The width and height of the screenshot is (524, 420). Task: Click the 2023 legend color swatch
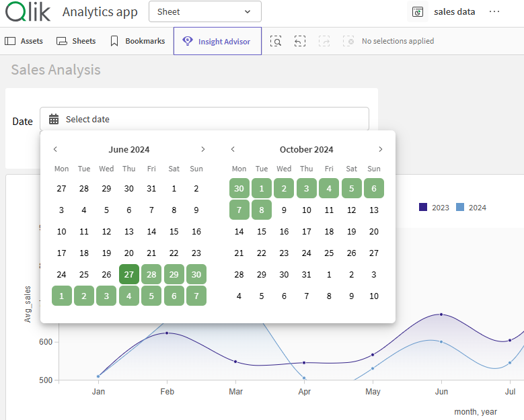(x=423, y=208)
